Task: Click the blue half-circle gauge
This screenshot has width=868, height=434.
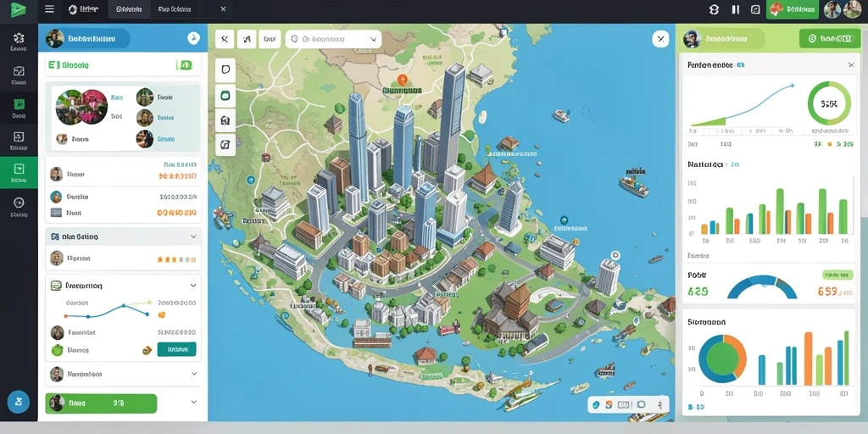Action: [762, 287]
